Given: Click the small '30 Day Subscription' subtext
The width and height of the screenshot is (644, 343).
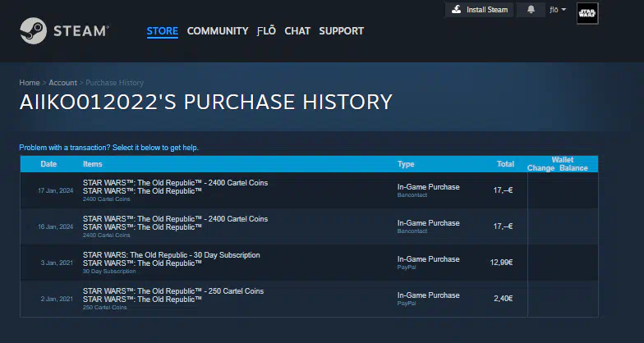Looking at the screenshot, I should point(109,272).
